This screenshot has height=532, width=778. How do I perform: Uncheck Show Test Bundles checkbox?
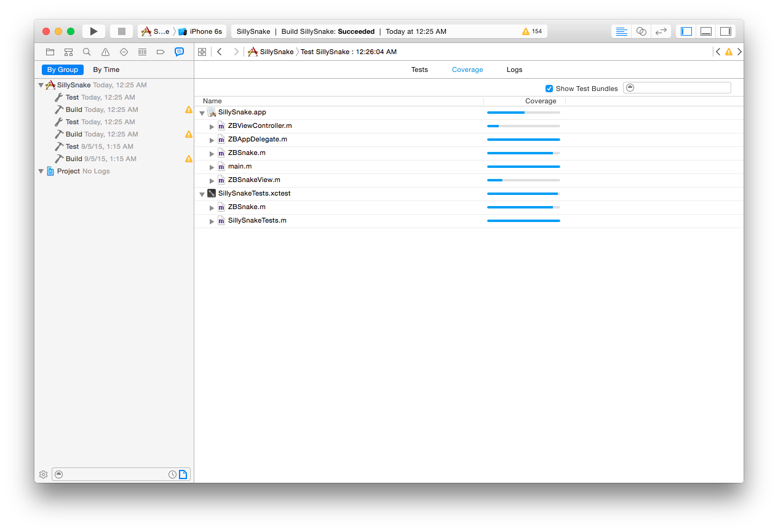(549, 89)
